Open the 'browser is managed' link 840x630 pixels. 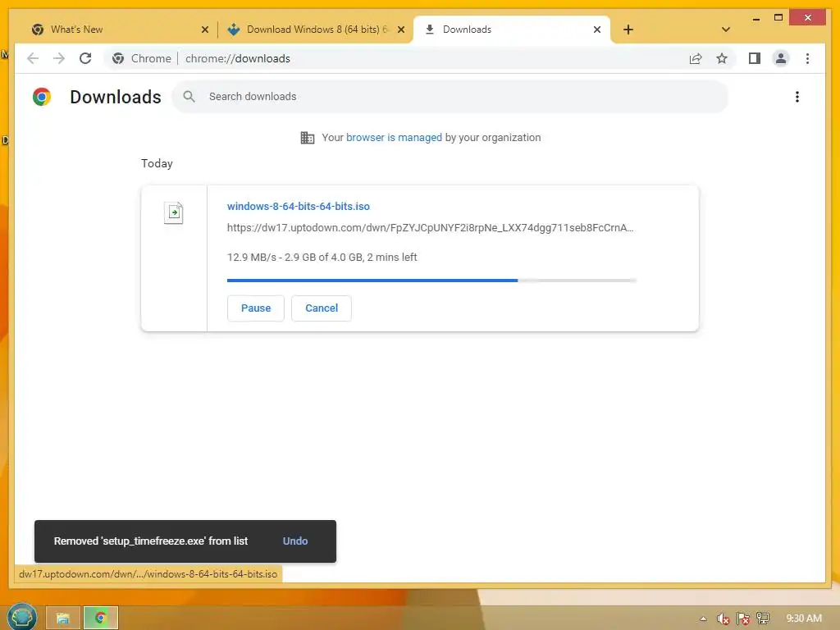(x=394, y=138)
